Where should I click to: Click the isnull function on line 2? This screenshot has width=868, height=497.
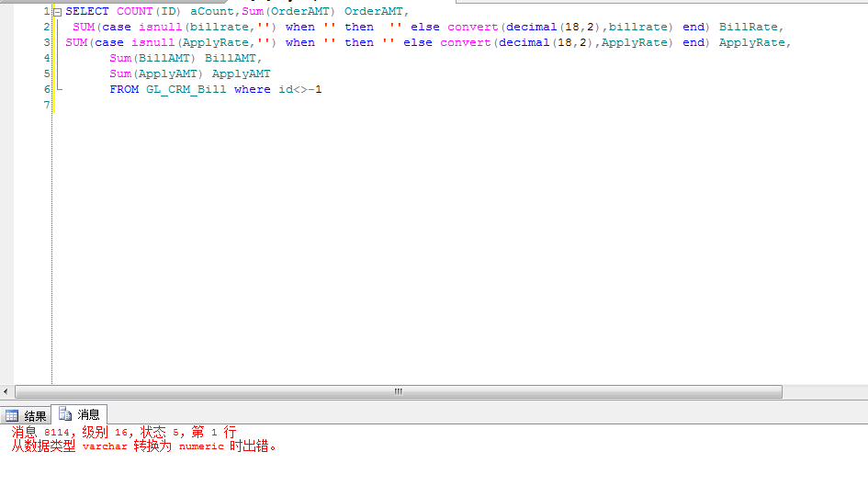[x=160, y=27]
